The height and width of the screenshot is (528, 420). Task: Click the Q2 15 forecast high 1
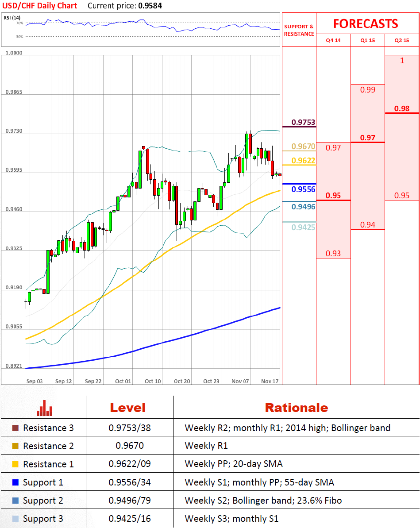coord(402,61)
